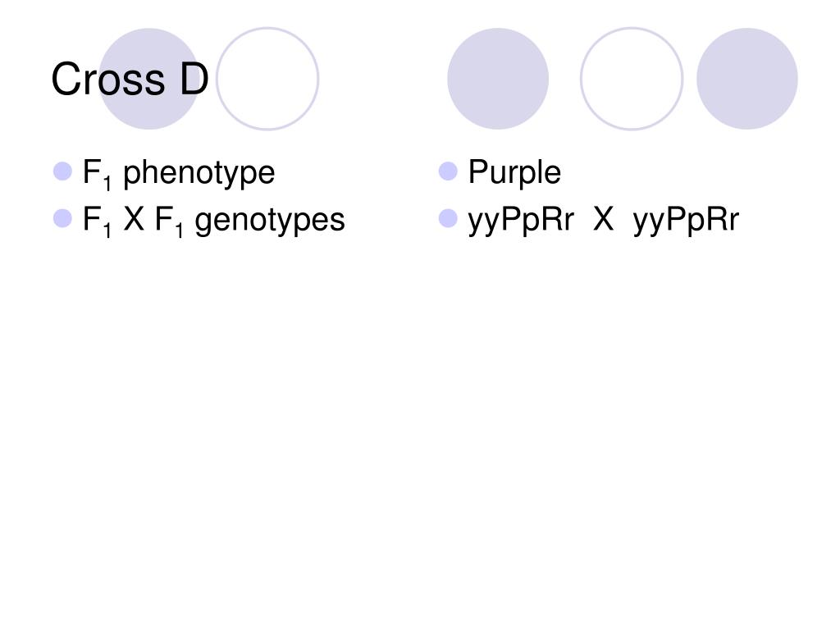This screenshot has height=630, width=840.
Task: Click the "F1 X F1 genotypes" text line
Action: tap(214, 221)
